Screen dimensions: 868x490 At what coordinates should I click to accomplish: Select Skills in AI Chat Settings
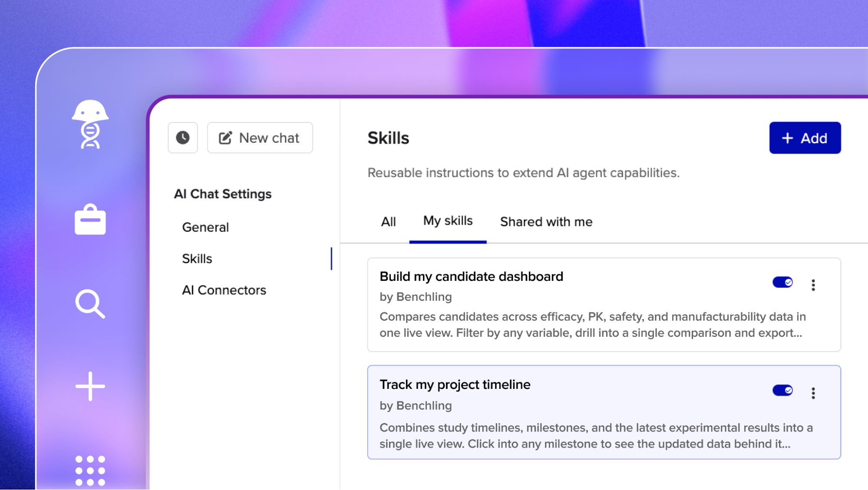[x=197, y=259]
